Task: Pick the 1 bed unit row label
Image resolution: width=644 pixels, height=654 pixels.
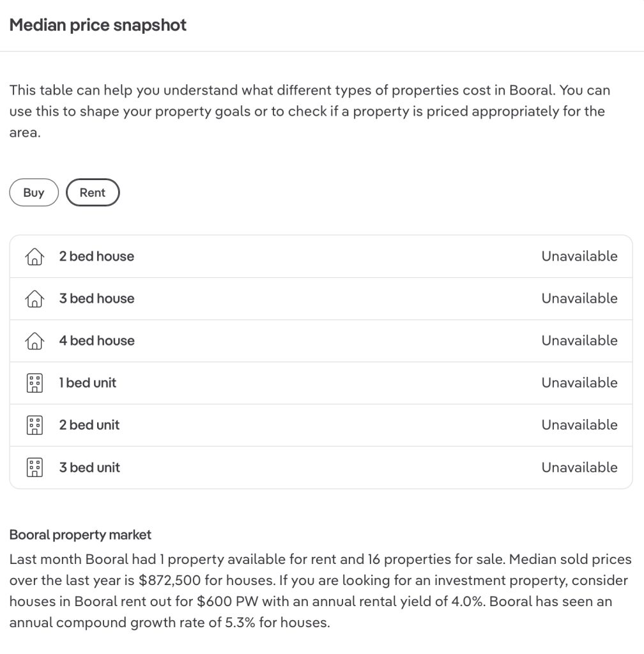Action: tap(88, 383)
